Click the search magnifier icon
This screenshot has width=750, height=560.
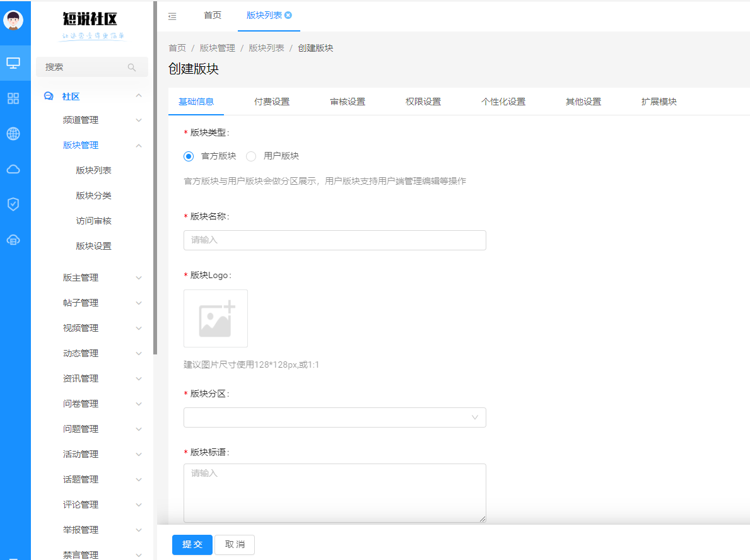pyautogui.click(x=132, y=67)
